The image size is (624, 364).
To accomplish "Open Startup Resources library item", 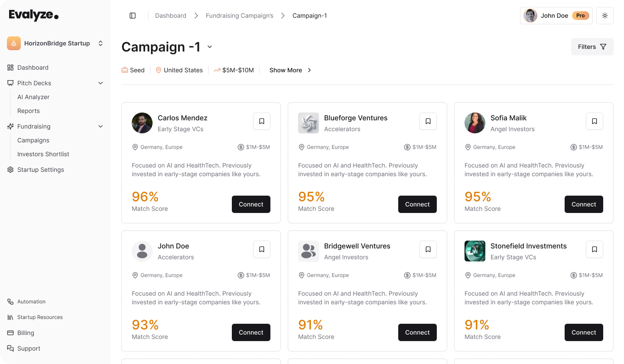I will [40, 317].
